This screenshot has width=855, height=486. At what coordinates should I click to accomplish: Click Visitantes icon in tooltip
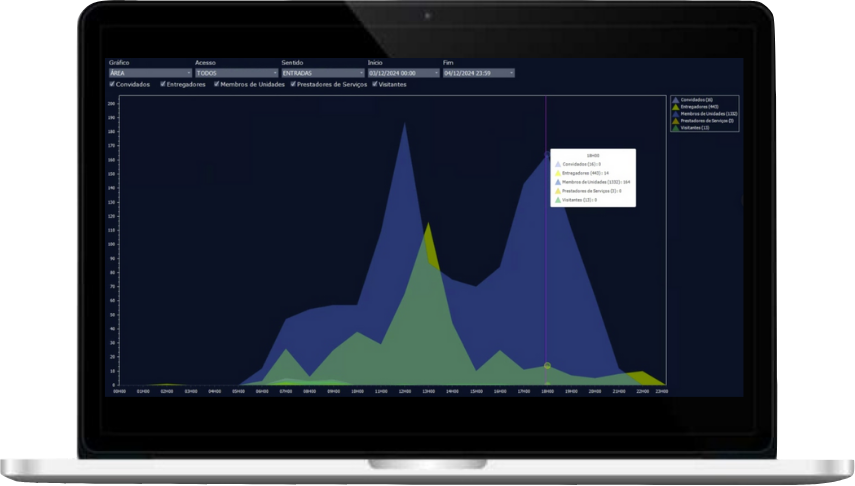558,200
